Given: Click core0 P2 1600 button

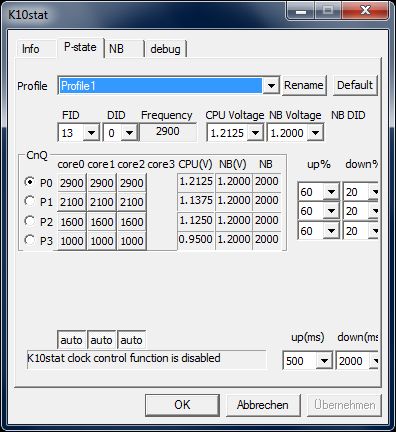Looking at the screenshot, I should (72, 222).
